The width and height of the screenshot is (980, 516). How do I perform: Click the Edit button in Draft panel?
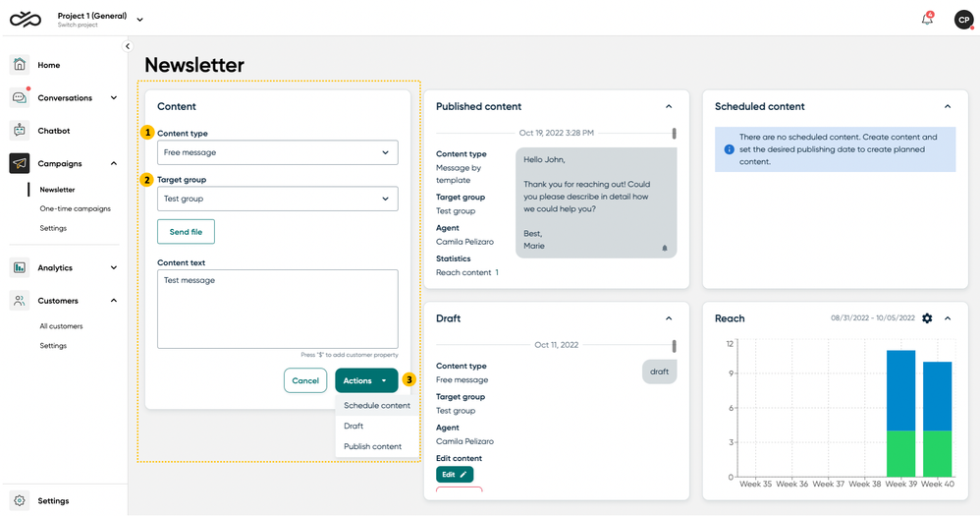pyautogui.click(x=455, y=474)
